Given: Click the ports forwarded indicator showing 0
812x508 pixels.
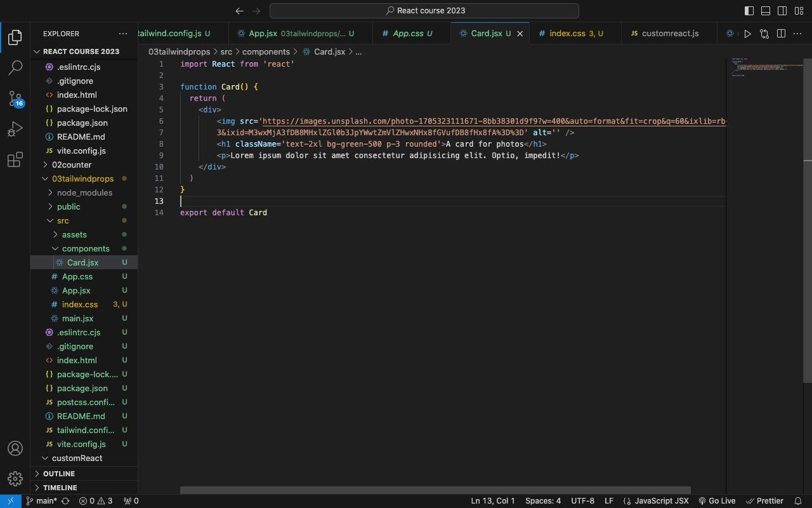Looking at the screenshot, I should pos(131,501).
